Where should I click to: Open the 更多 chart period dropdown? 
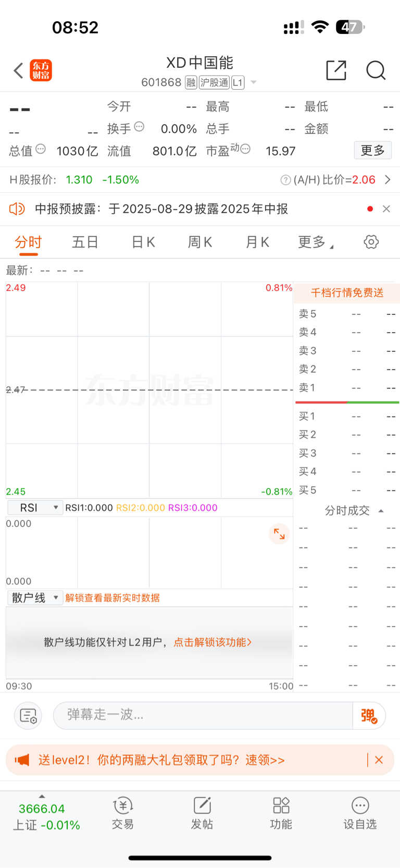point(316,242)
